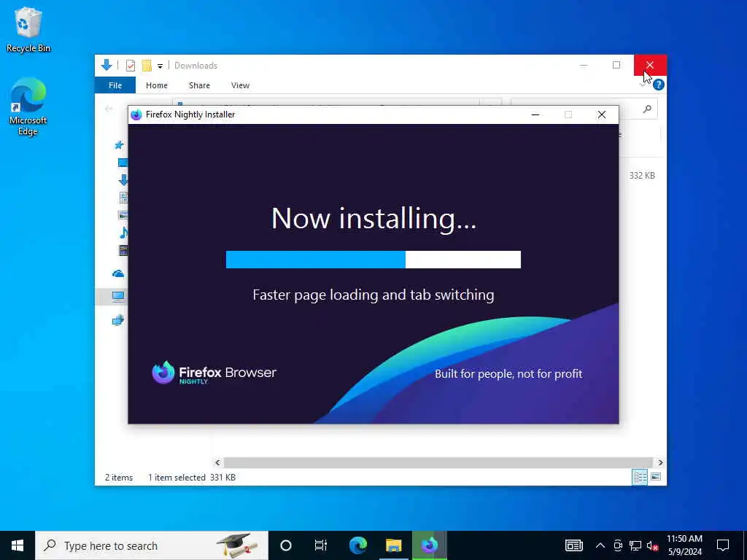Image resolution: width=747 pixels, height=560 pixels.
Task: Click 'Now installing...' heading
Action: coord(373,219)
